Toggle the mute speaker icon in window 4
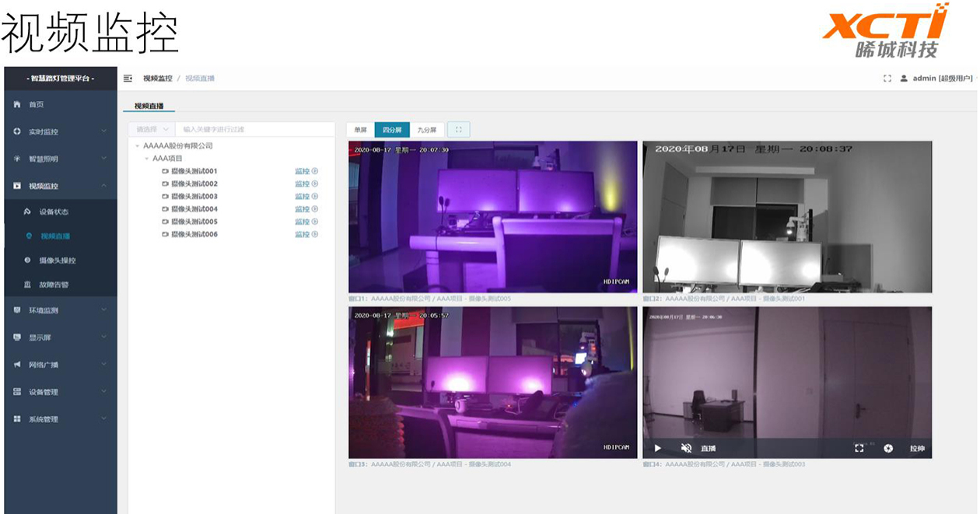Image resolution: width=980 pixels, height=514 pixels. tap(686, 449)
